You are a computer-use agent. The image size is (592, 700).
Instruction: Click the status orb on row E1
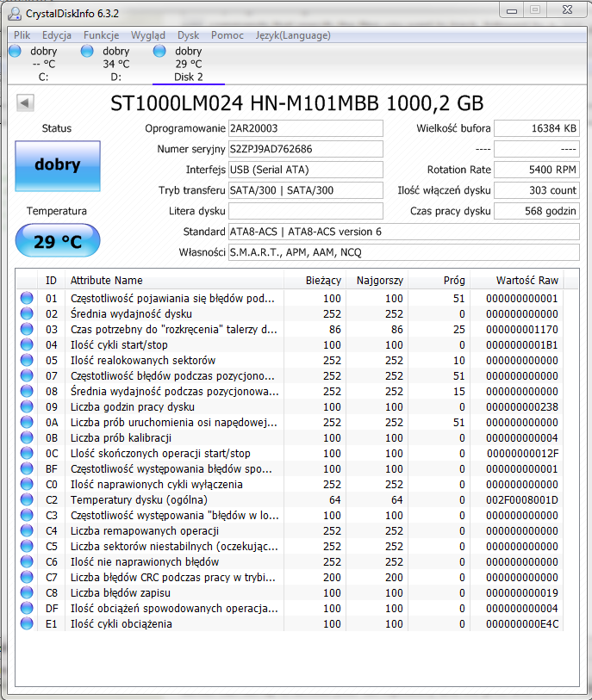27,623
